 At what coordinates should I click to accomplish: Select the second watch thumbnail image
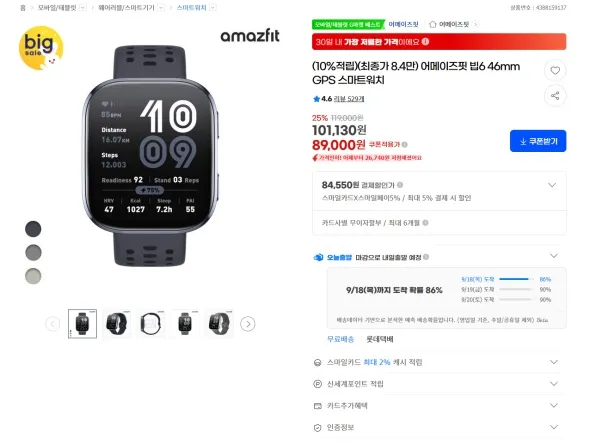coord(117,324)
